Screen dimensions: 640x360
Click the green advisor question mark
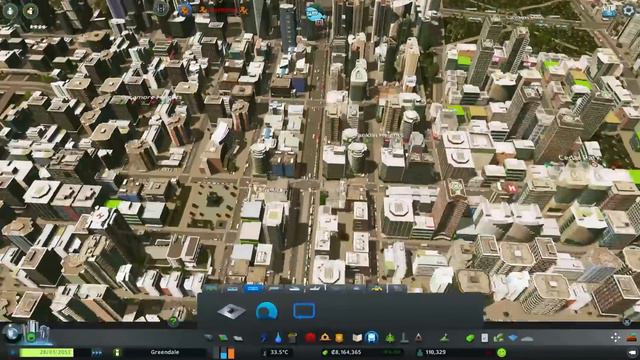173,322
